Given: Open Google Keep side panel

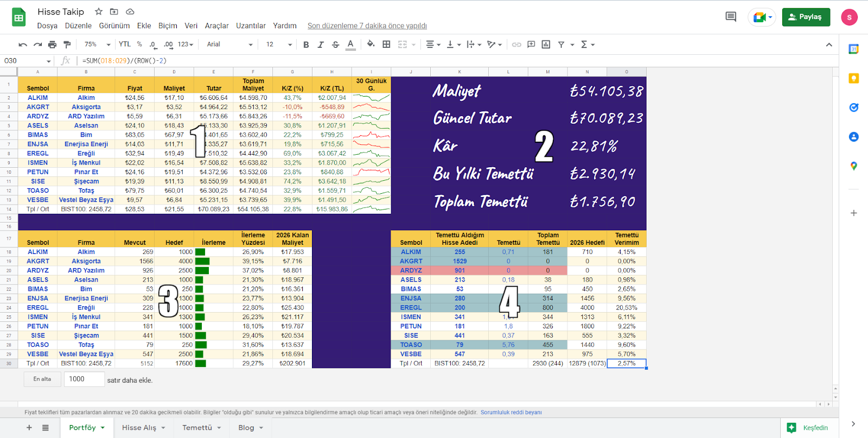Looking at the screenshot, I should (x=853, y=78).
